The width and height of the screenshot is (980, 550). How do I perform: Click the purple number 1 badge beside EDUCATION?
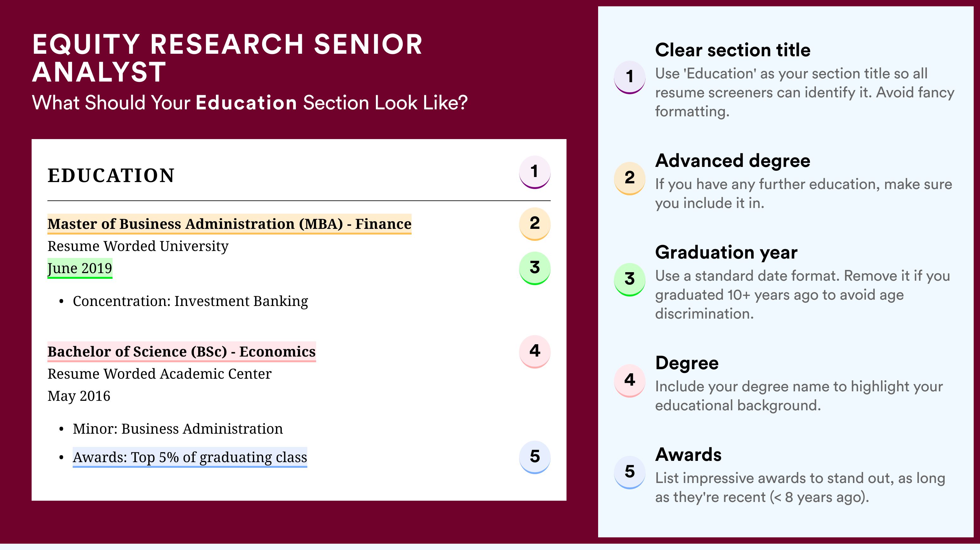[535, 172]
